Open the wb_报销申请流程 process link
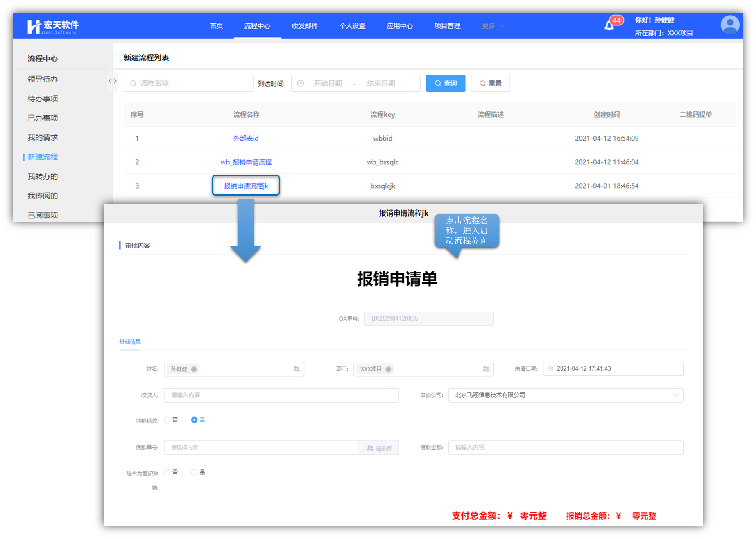The height and width of the screenshot is (539, 756). (x=246, y=162)
